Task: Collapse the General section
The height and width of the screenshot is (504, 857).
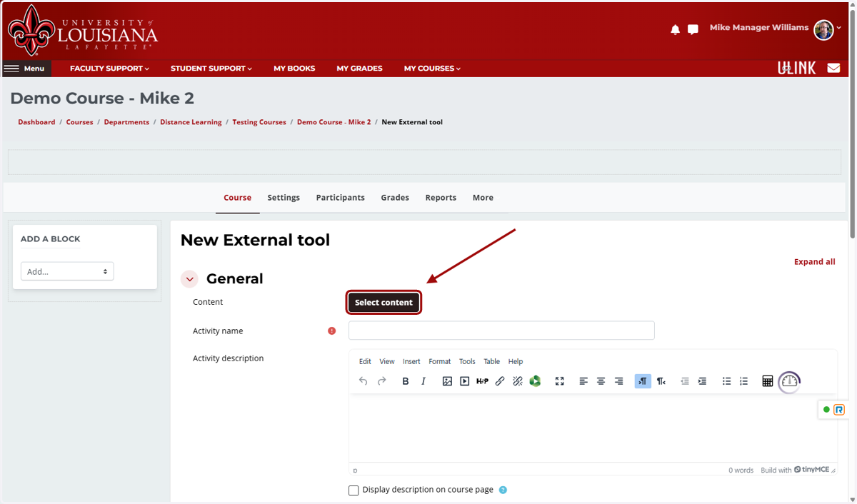Action: 189,279
